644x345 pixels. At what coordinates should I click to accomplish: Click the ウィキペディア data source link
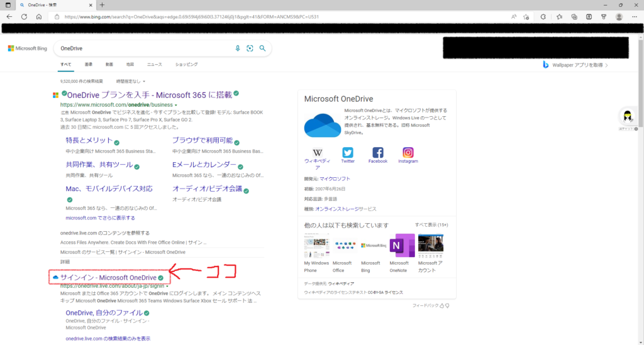tap(341, 283)
